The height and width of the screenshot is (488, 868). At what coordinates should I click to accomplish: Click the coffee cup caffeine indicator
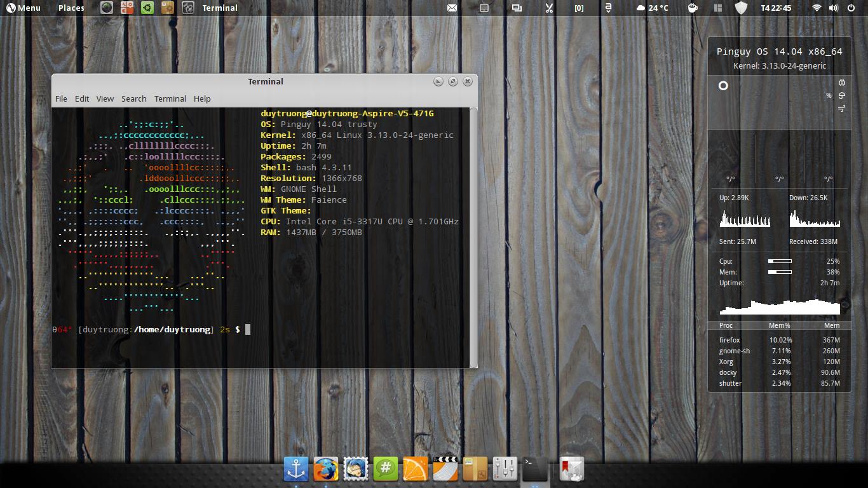693,8
